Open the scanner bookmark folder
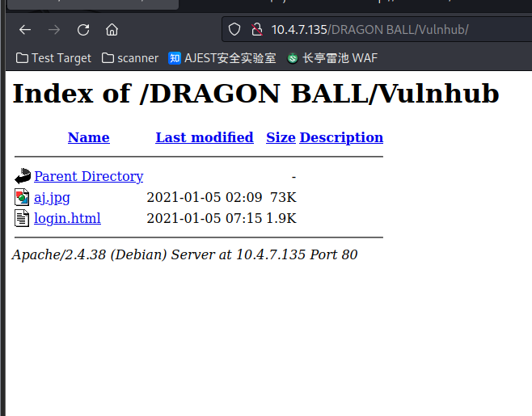532x416 pixels. [130, 58]
